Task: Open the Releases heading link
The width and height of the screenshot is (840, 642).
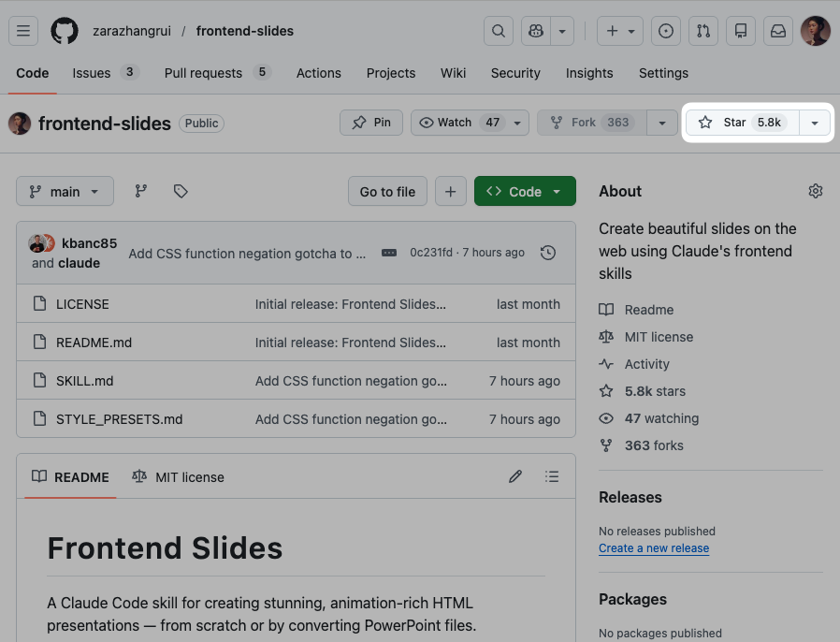Action: coord(630,497)
